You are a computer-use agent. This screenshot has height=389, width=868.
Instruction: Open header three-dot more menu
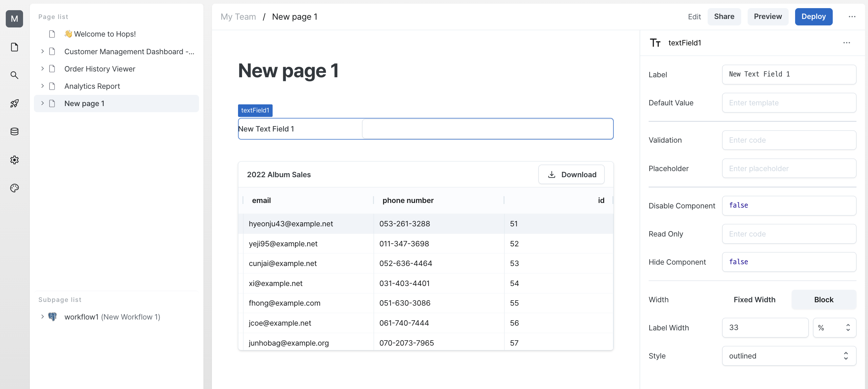(852, 17)
